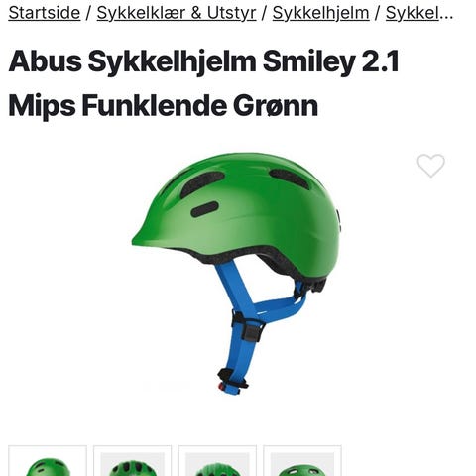Image resolution: width=476 pixels, height=476 pixels.
Task: Select the first helmet thumbnail
Action: [48, 461]
